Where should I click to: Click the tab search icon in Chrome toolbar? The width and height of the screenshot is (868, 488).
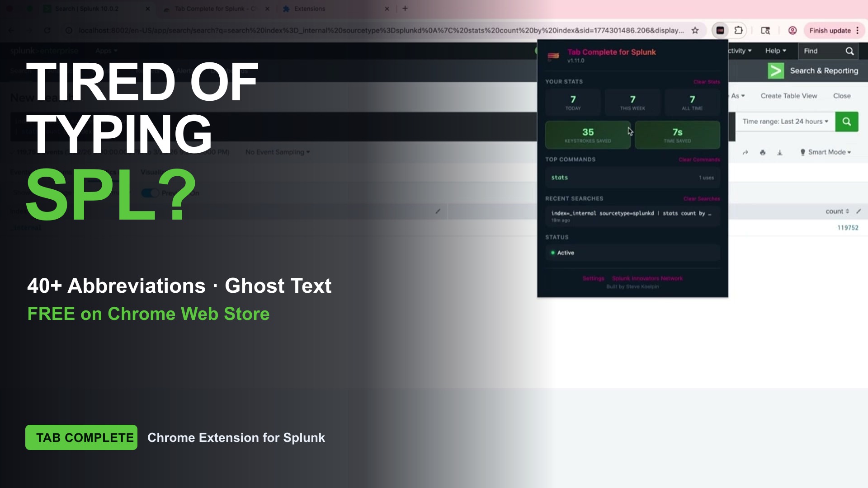[765, 30]
